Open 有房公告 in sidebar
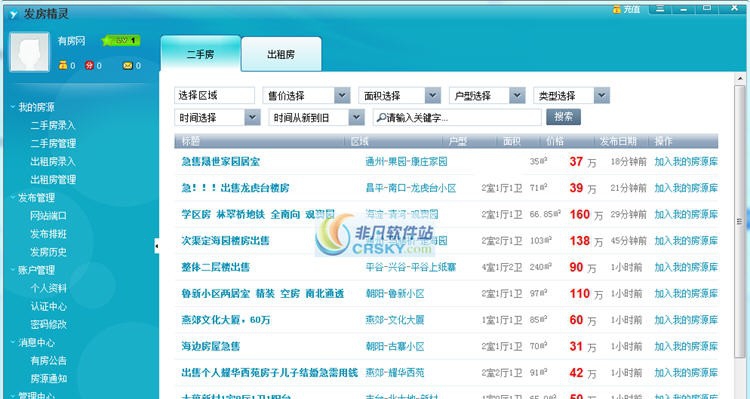 (48, 360)
